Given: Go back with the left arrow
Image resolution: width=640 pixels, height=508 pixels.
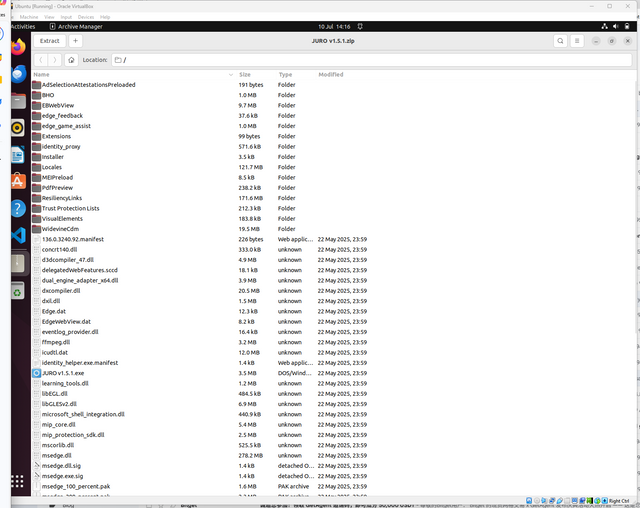Looking at the screenshot, I should [41, 60].
